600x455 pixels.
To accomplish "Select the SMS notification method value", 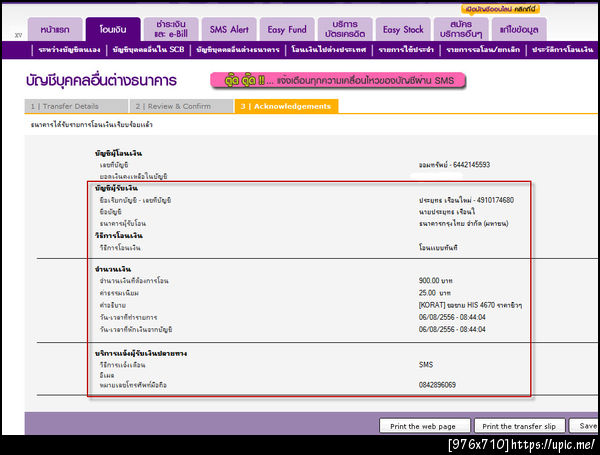I will pyautogui.click(x=426, y=365).
